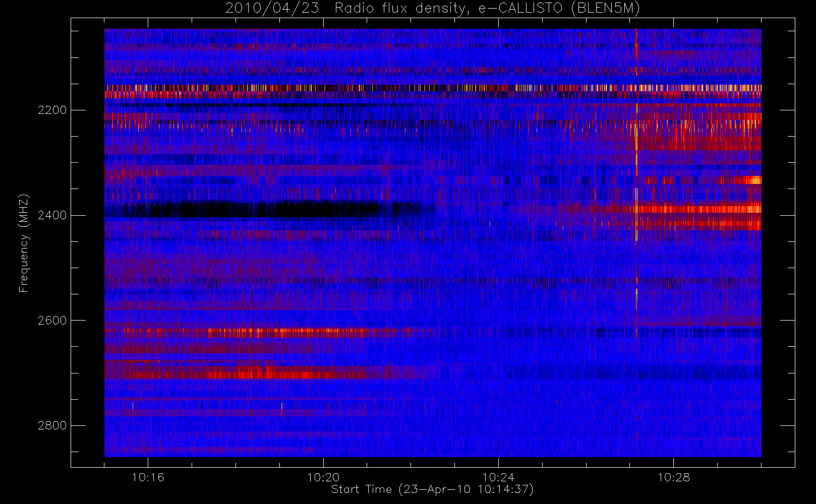Click the Start Time axis caption
Image resolution: width=816 pixels, height=504 pixels.
(x=432, y=489)
